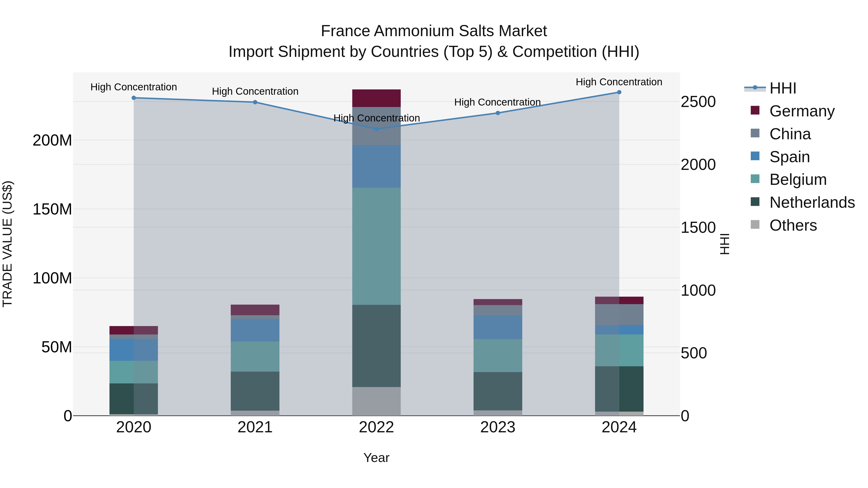The image size is (868, 488).
Task: Select the 2020 Belgium bar segment
Action: (134, 372)
